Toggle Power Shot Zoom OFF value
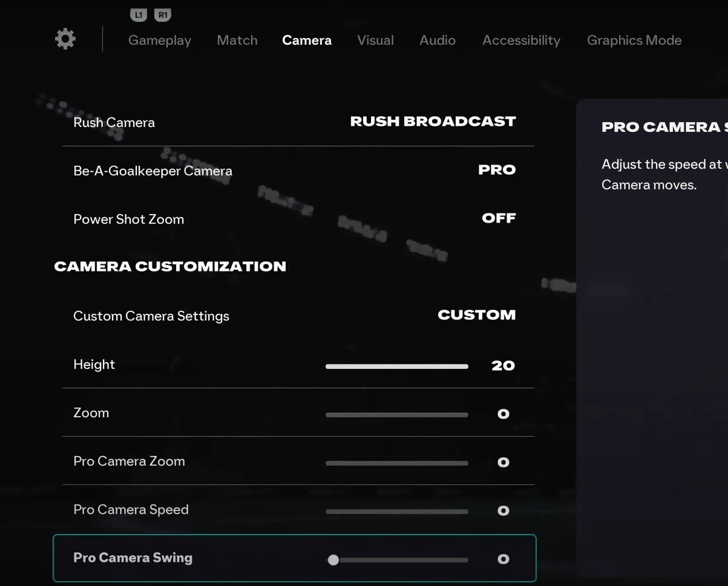The height and width of the screenshot is (586, 728). 499,218
